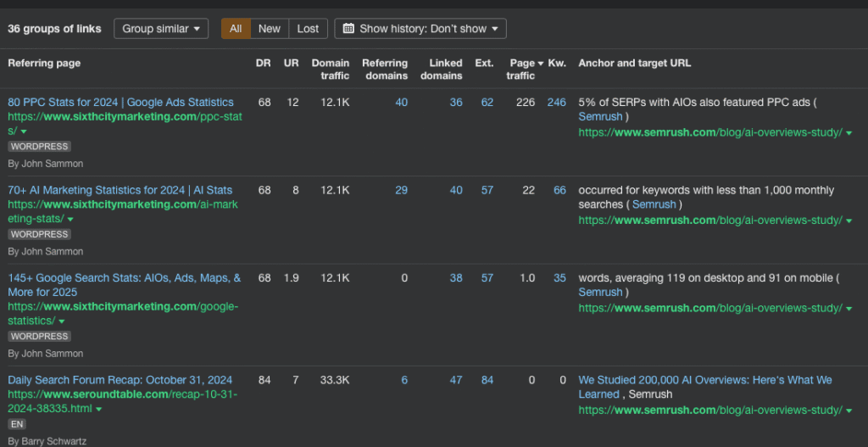Select the All filter tab
Image resolution: width=868 pixels, height=447 pixels.
236,29
